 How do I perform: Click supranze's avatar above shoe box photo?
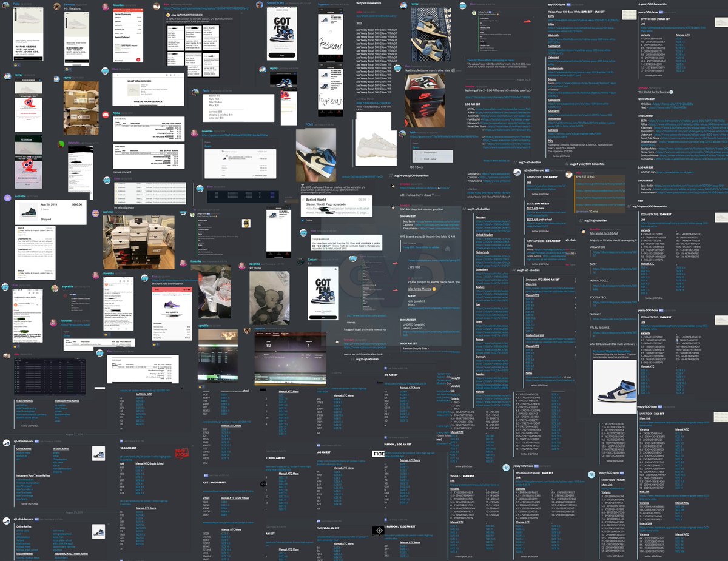pos(96,213)
